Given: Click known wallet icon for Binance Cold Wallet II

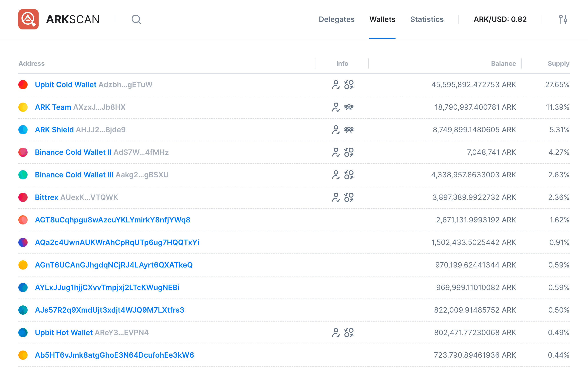Looking at the screenshot, I should (x=336, y=152).
